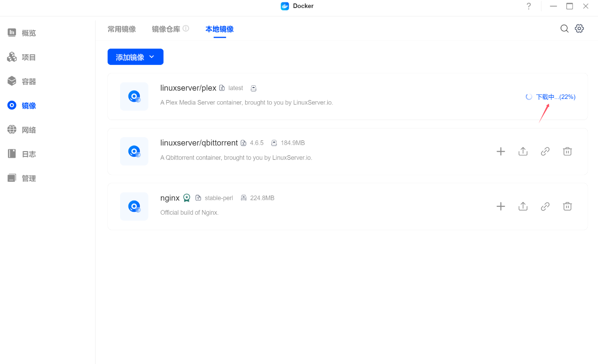598x364 pixels.
Task: Go to 概览 in the sidebar
Action: click(28, 33)
